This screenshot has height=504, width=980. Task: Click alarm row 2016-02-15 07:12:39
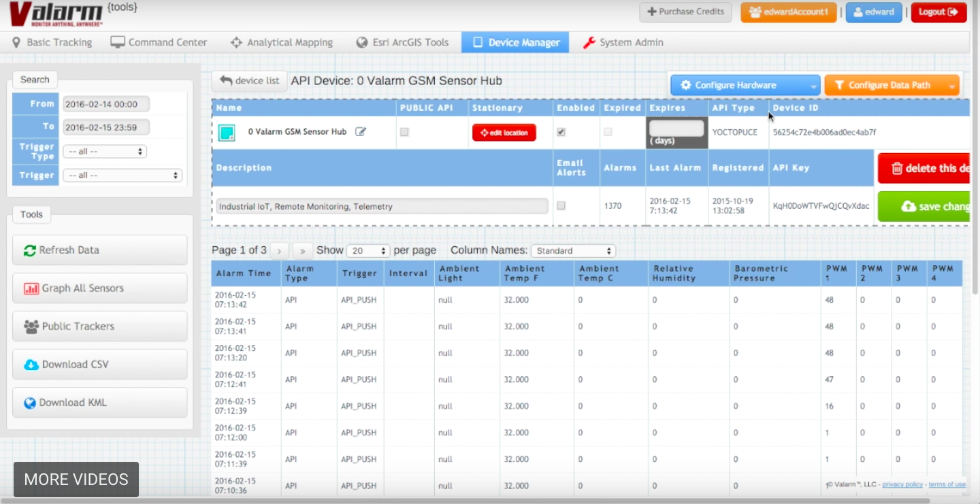(x=587, y=406)
